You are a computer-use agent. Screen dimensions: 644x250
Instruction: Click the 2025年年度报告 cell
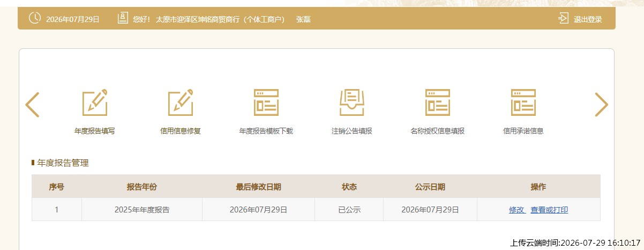142,210
